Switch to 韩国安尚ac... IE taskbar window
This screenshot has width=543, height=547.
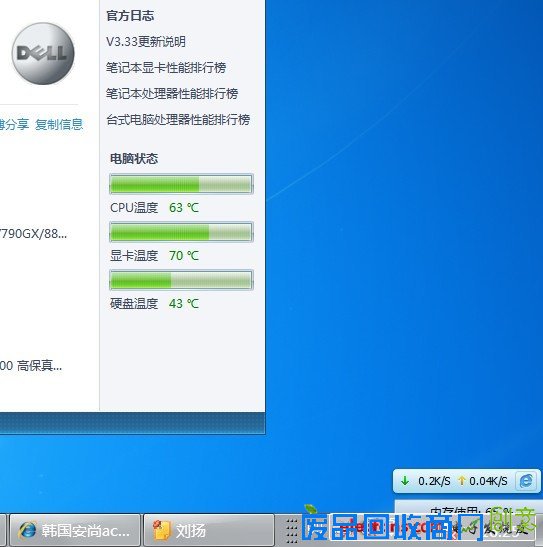point(75,530)
